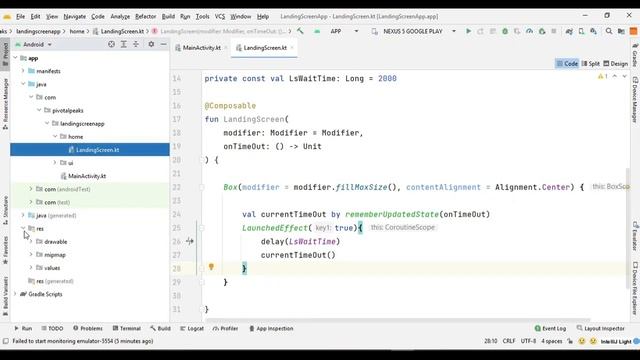
Task: Collapse the home package folder
Action: [55, 136]
